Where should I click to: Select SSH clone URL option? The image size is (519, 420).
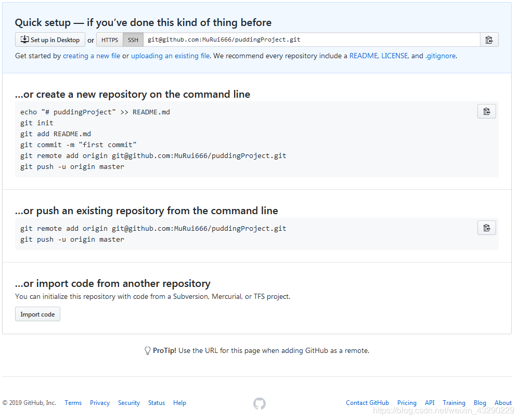click(x=133, y=40)
